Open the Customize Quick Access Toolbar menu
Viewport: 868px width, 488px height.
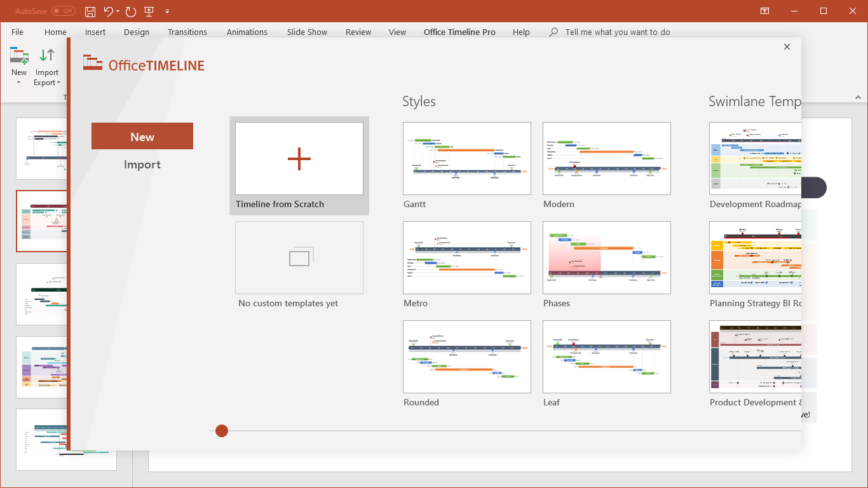(167, 11)
